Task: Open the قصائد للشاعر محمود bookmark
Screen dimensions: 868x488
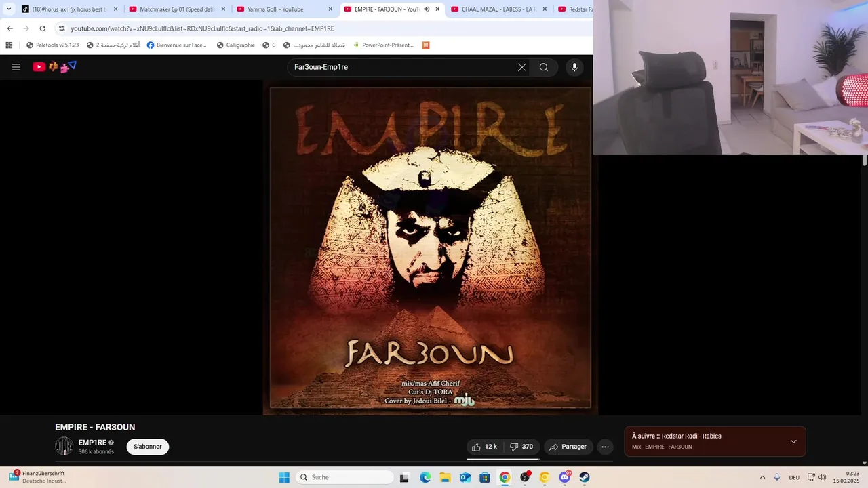Action: tap(314, 45)
